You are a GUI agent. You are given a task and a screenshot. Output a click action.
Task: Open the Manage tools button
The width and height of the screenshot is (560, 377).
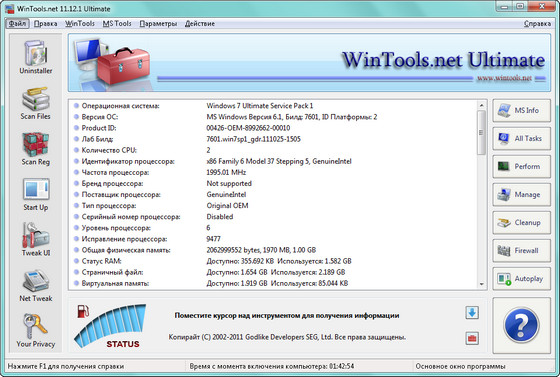[521, 195]
